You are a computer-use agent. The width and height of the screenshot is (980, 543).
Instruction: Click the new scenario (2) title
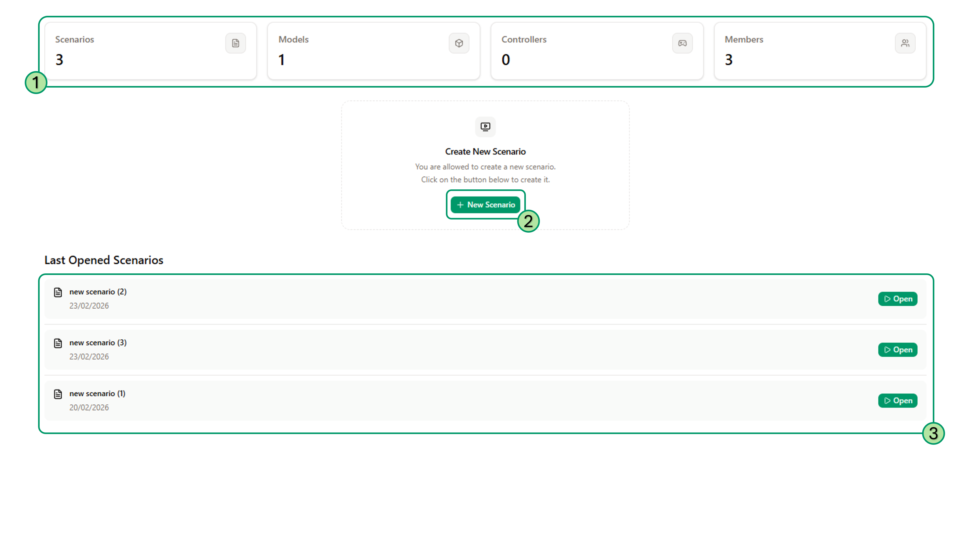pos(98,292)
